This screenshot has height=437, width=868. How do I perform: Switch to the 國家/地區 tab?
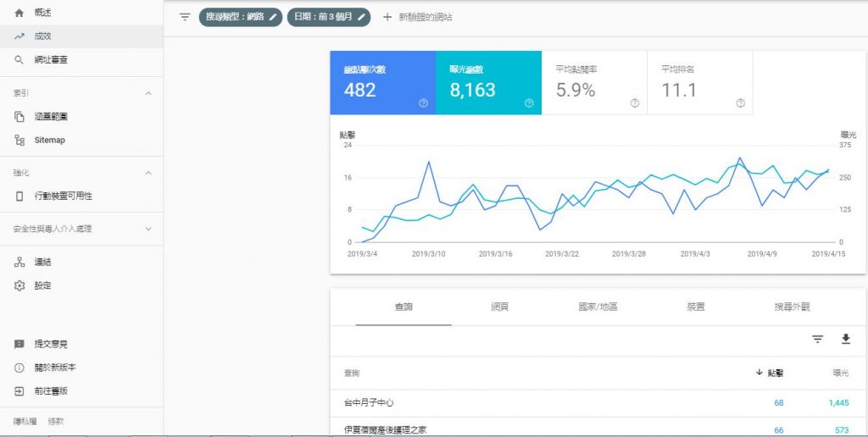[x=598, y=307]
